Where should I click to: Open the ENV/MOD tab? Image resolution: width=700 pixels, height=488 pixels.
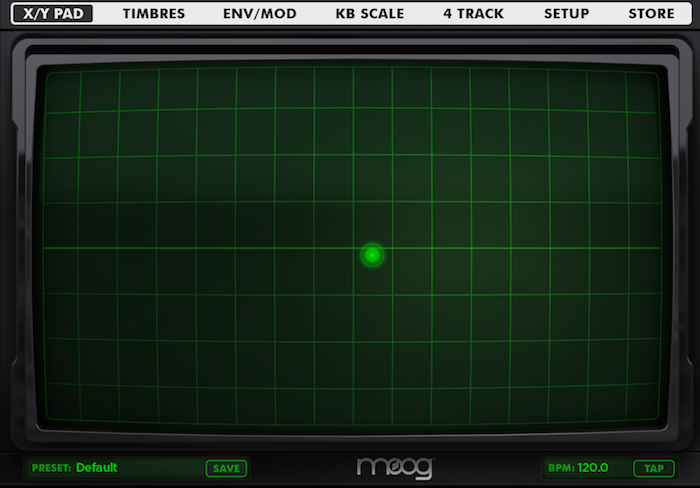click(x=260, y=14)
